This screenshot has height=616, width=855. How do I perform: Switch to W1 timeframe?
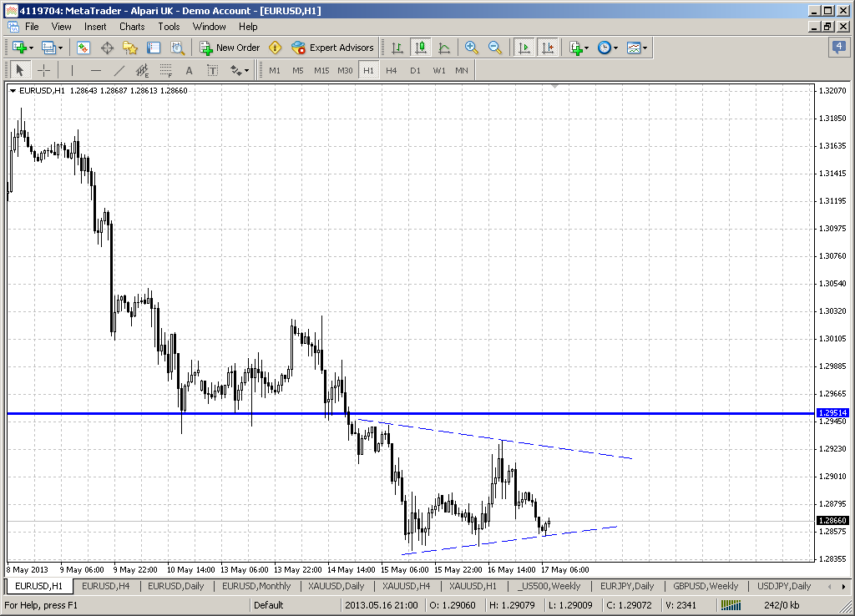439,70
